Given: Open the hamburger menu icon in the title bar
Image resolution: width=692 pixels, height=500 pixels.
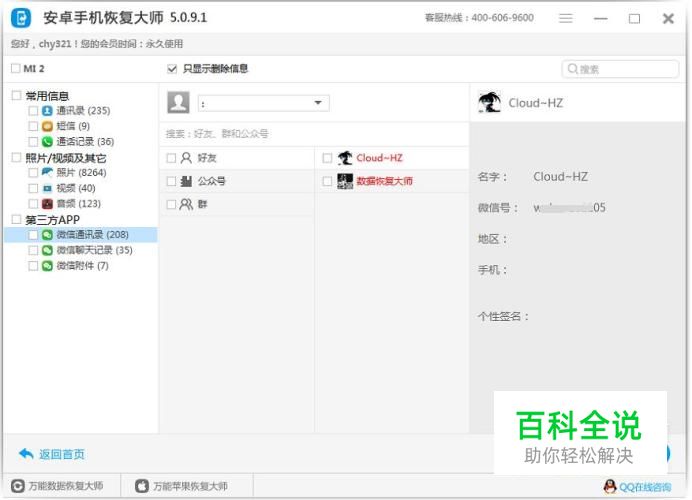Looking at the screenshot, I should tap(565, 18).
